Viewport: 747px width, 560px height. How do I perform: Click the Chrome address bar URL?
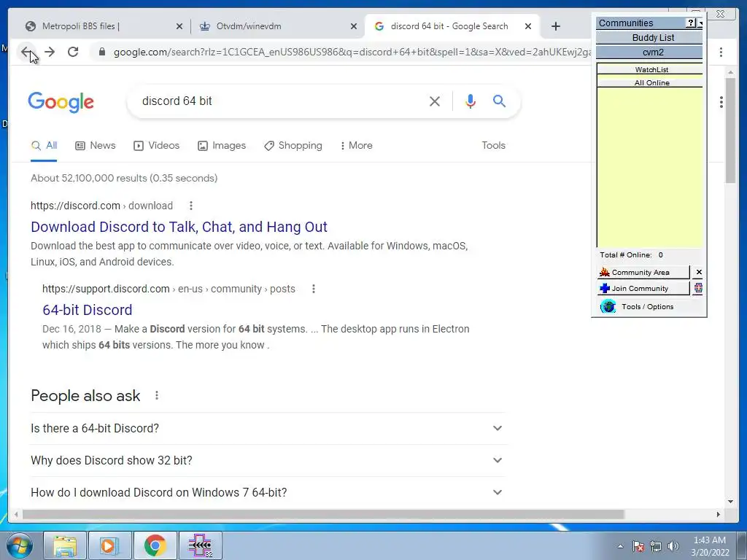click(x=352, y=52)
